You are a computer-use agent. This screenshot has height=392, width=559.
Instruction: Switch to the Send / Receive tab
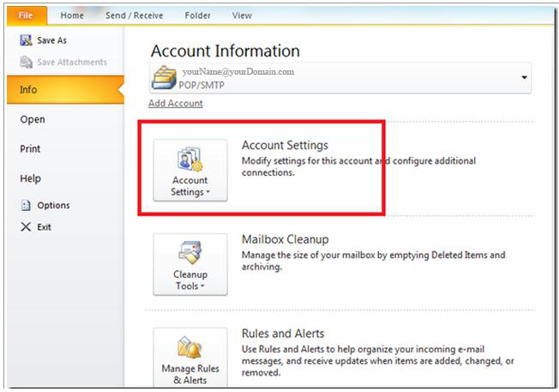134,15
